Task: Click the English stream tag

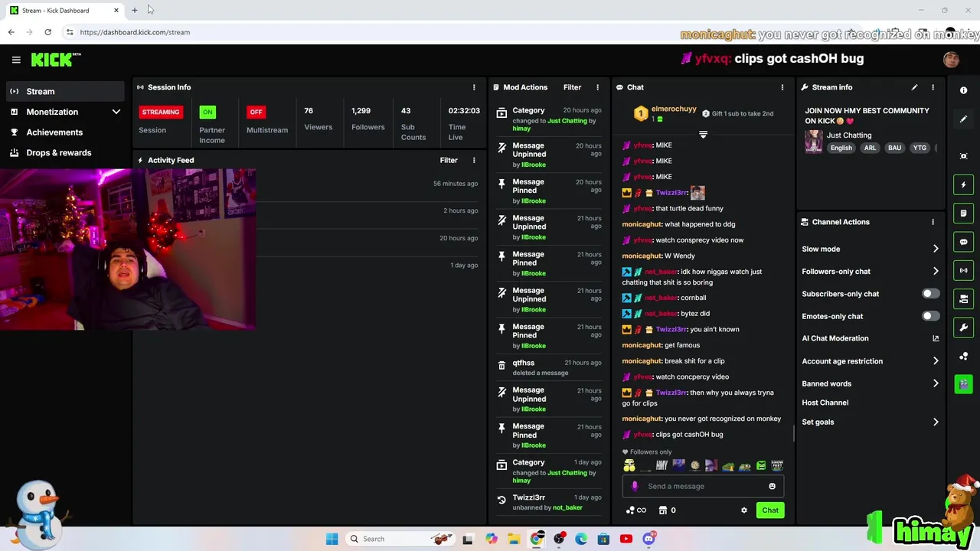Action: click(x=841, y=148)
